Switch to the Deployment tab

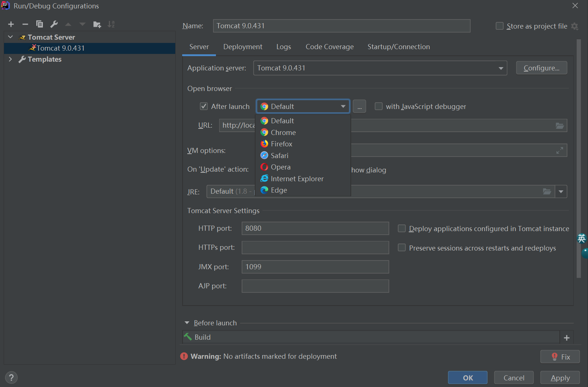click(x=243, y=47)
